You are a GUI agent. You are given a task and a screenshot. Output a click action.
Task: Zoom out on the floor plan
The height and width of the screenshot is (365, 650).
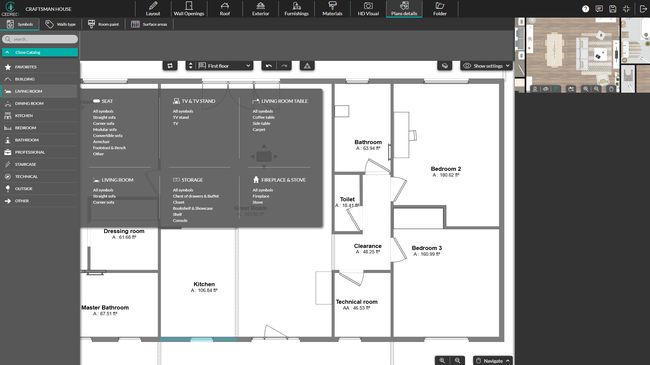click(x=457, y=360)
